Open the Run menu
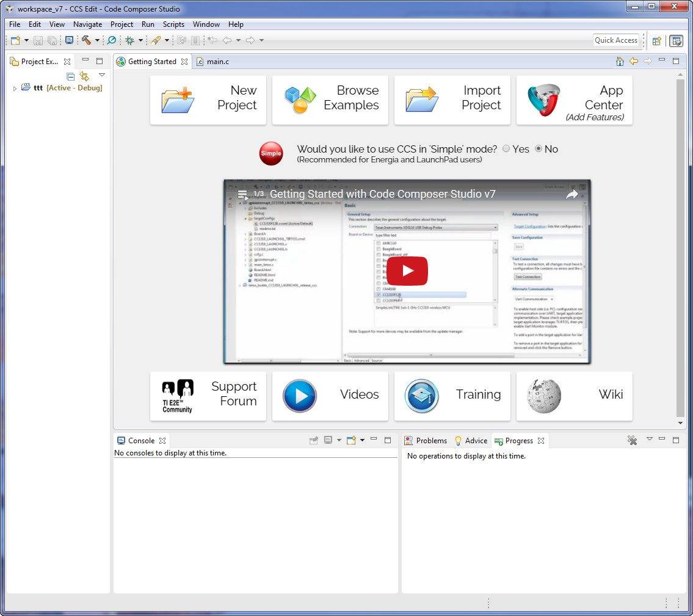Viewport: 693px width, 616px height. (148, 24)
